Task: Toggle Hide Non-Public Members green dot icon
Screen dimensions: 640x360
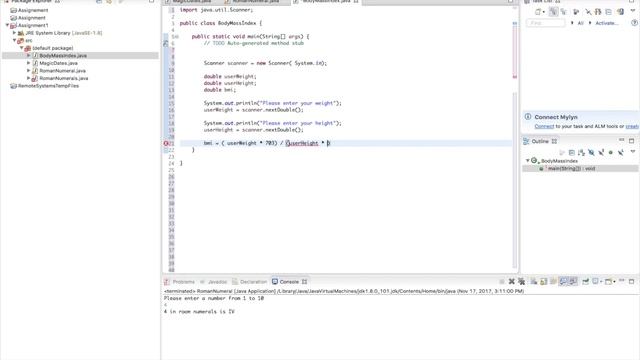Action: click(611, 153)
